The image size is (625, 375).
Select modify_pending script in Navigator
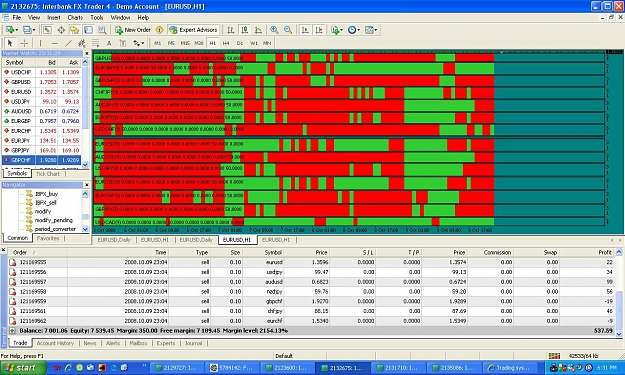53,220
